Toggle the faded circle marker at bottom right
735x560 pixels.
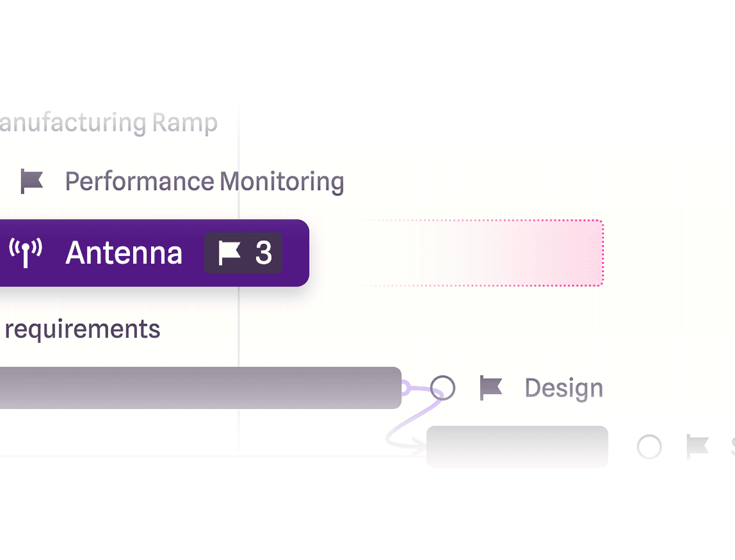(649, 447)
